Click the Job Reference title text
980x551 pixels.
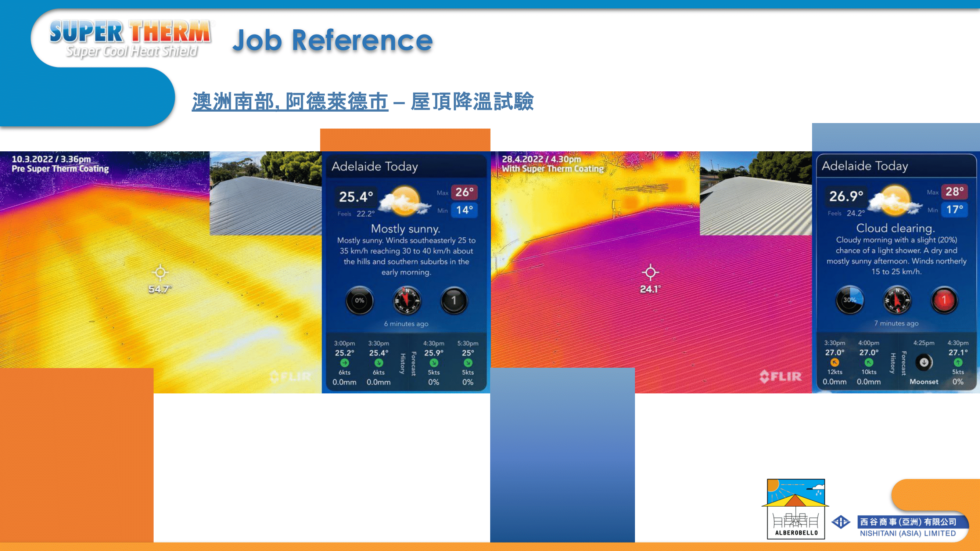tap(333, 40)
